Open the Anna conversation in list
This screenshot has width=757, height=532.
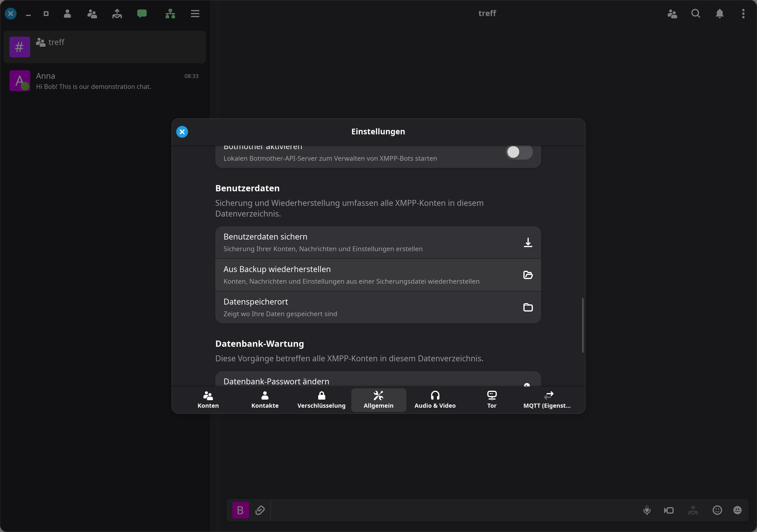pos(104,81)
